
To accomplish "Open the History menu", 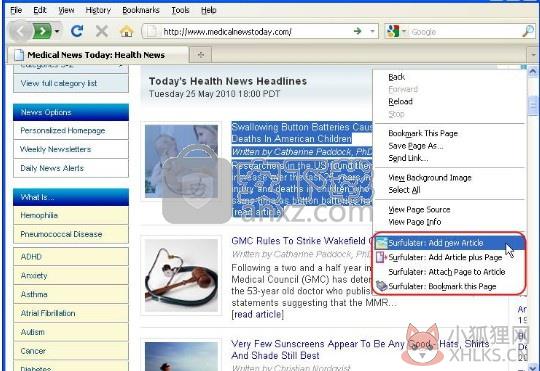I will coord(98,10).
